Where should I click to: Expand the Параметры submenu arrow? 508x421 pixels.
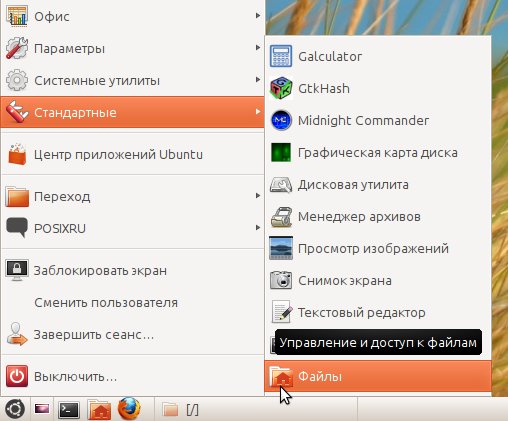pyautogui.click(x=258, y=47)
